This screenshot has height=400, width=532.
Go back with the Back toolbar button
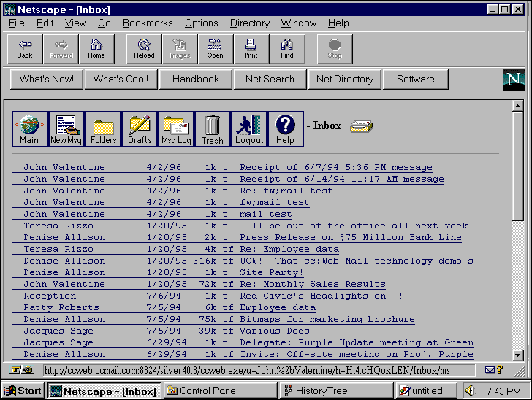25,49
